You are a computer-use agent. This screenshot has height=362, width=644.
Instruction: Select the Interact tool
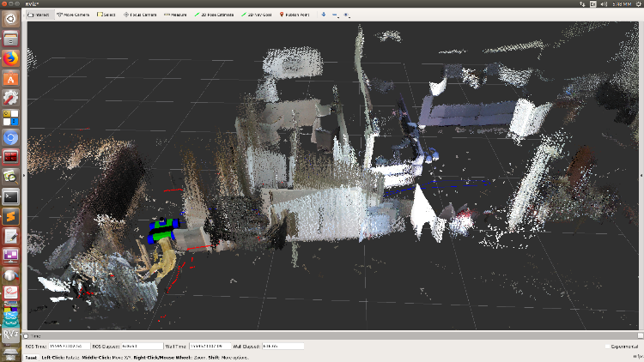[x=38, y=15]
